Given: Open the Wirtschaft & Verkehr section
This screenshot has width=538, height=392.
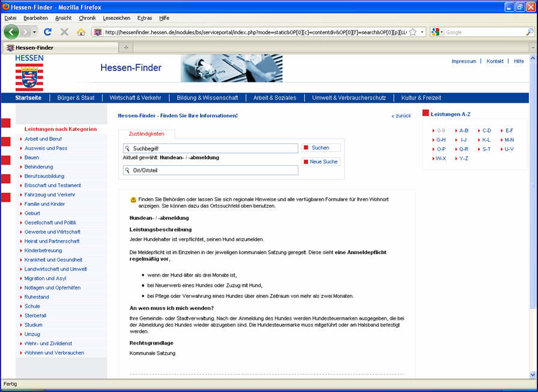Looking at the screenshot, I should coord(135,98).
